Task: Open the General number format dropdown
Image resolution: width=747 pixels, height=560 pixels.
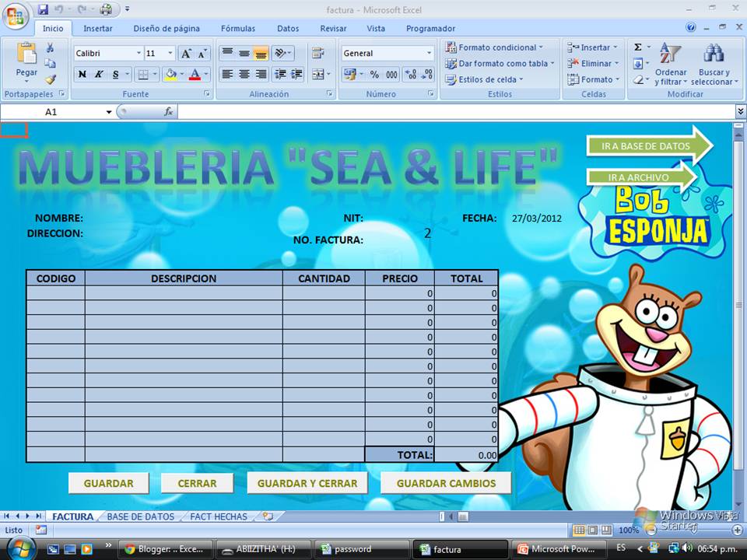Action: [x=429, y=54]
